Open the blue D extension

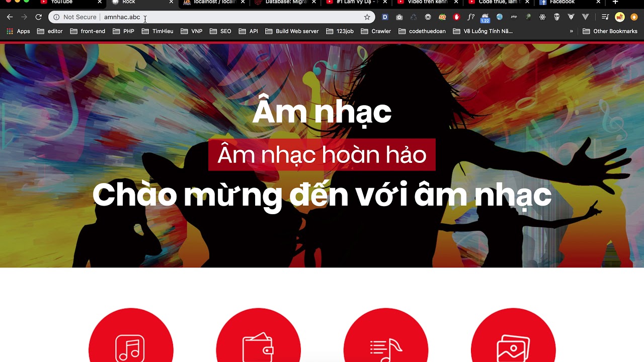[x=385, y=17]
